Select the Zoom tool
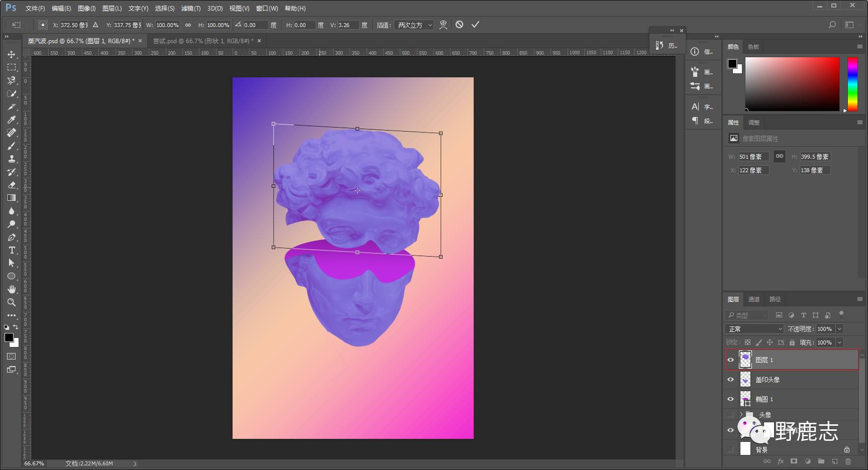Viewport: 868px width, 470px height. [11, 302]
